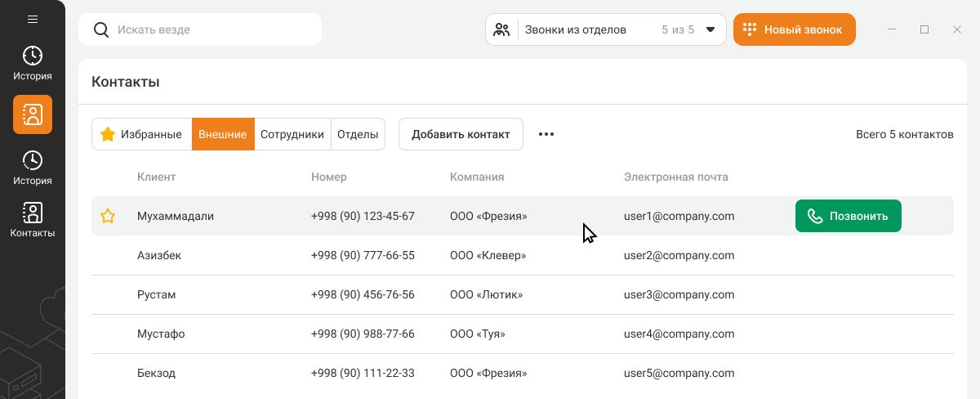Viewport: 980px width, 399px height.
Task: Open the hamburger menu in sidebar
Action: (33, 19)
